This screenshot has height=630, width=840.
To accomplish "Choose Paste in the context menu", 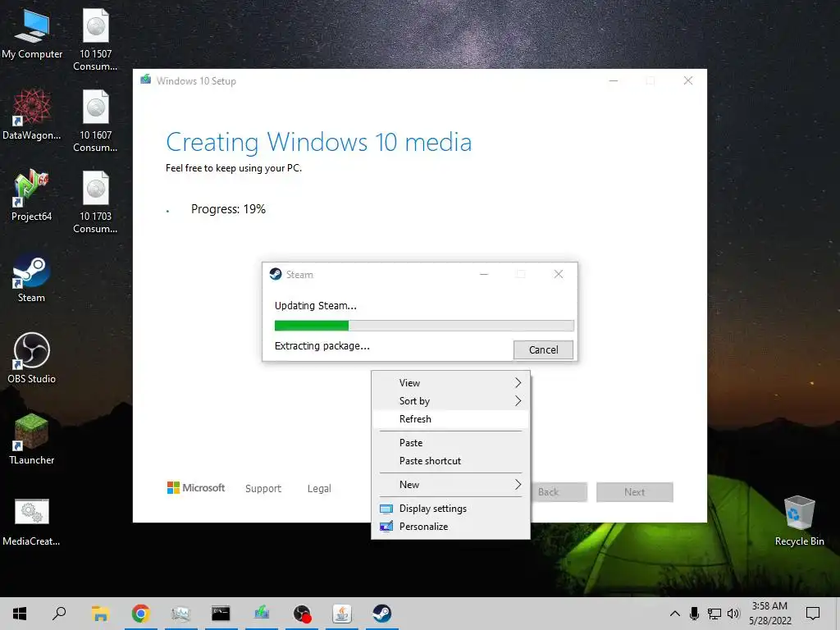I will tap(450, 442).
